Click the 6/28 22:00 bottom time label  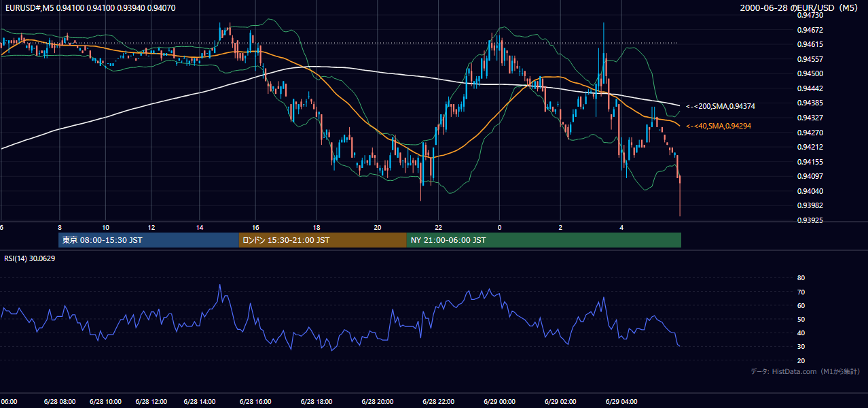[438, 401]
